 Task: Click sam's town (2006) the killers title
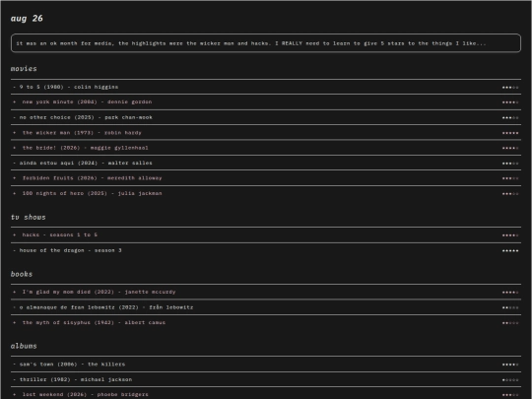click(72, 365)
